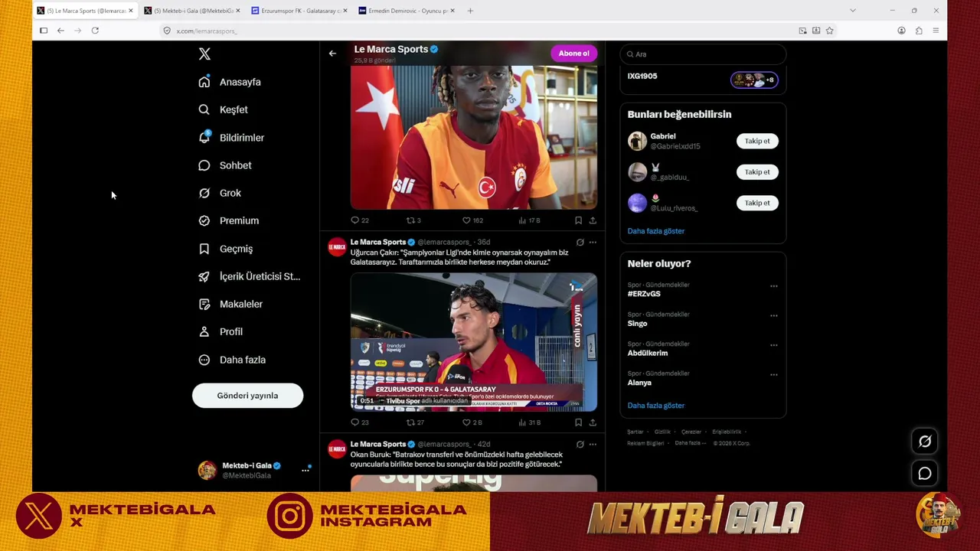Play the Uğurcan Çakır interview video
Image resolution: width=980 pixels, height=551 pixels.
pyautogui.click(x=474, y=342)
